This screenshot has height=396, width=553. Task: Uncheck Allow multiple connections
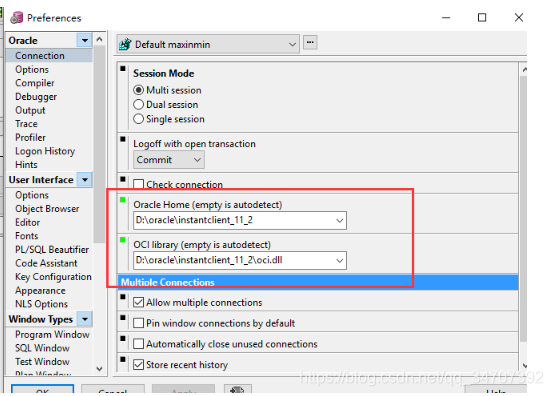pos(139,302)
